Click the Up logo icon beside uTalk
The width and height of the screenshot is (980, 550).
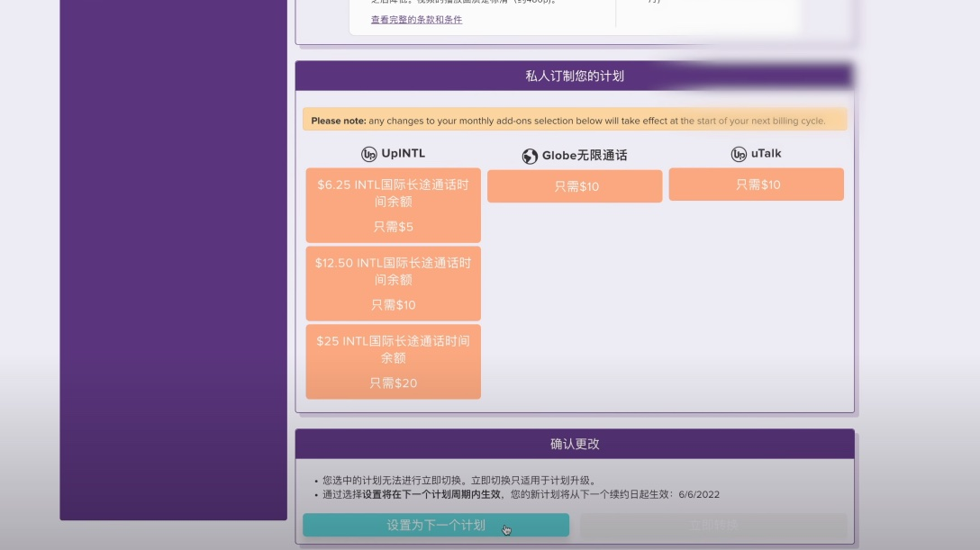coord(739,154)
